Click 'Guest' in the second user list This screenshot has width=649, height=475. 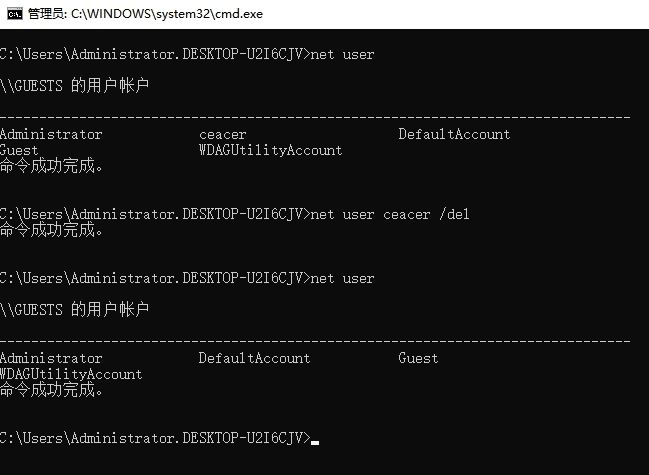tap(418, 358)
